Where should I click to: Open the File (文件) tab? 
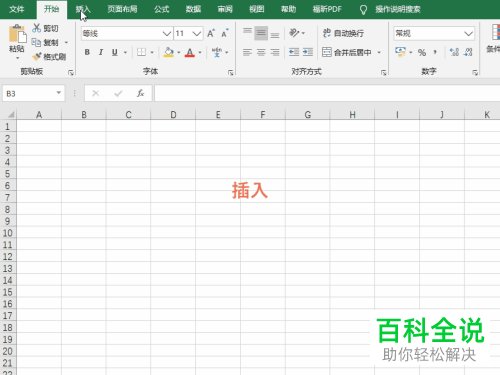[x=17, y=9]
